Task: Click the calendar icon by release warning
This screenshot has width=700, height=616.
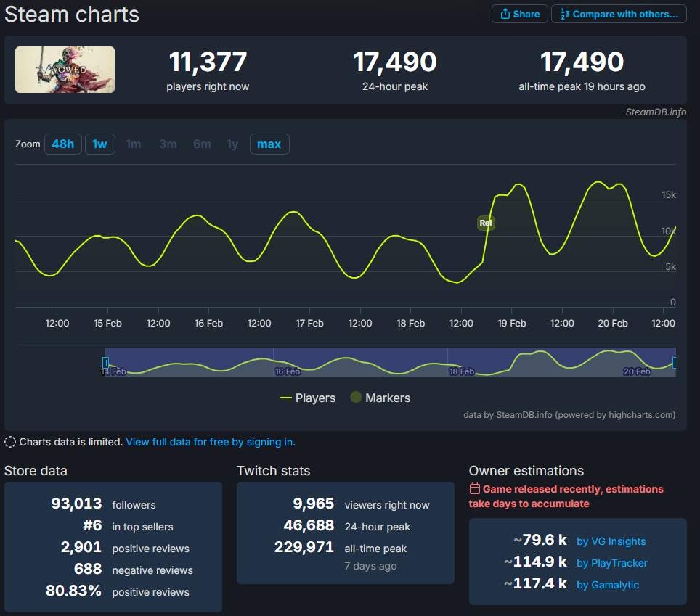Action: [x=475, y=489]
